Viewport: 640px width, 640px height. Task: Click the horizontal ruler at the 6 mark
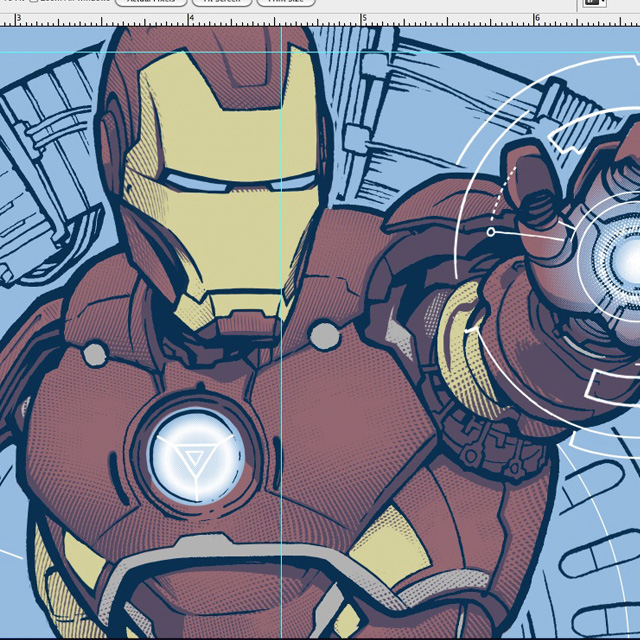pos(538,19)
